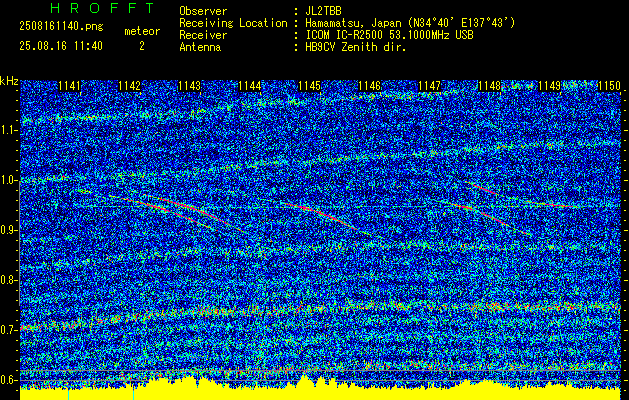
Task: Click the Receiving Location label
Action: 233,23
